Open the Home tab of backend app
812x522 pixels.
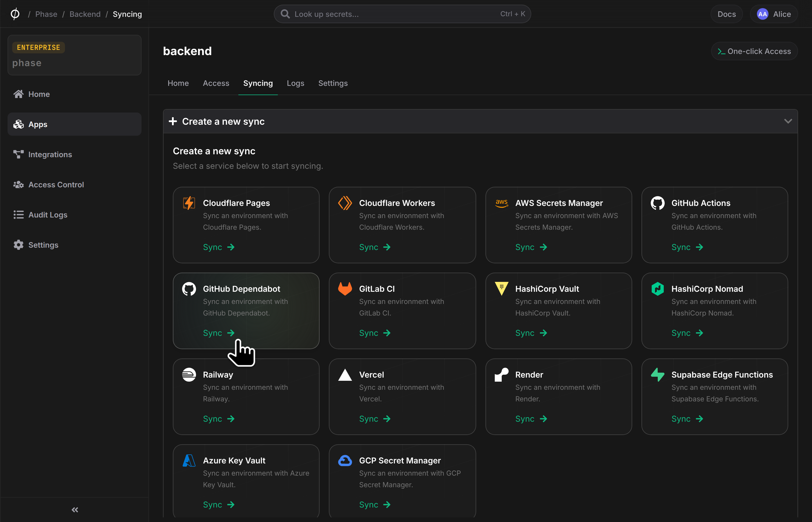[178, 83]
